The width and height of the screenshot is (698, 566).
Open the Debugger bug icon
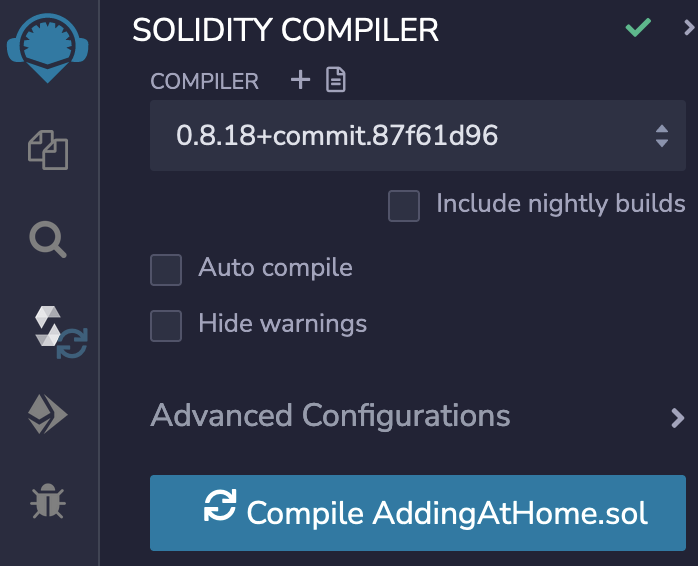tap(48, 501)
